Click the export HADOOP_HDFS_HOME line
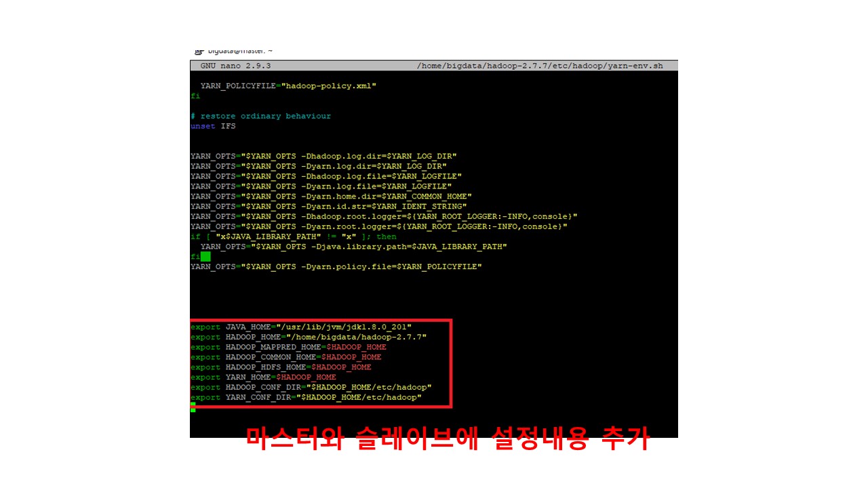Viewport: 868px width, 488px height. pyautogui.click(x=281, y=367)
